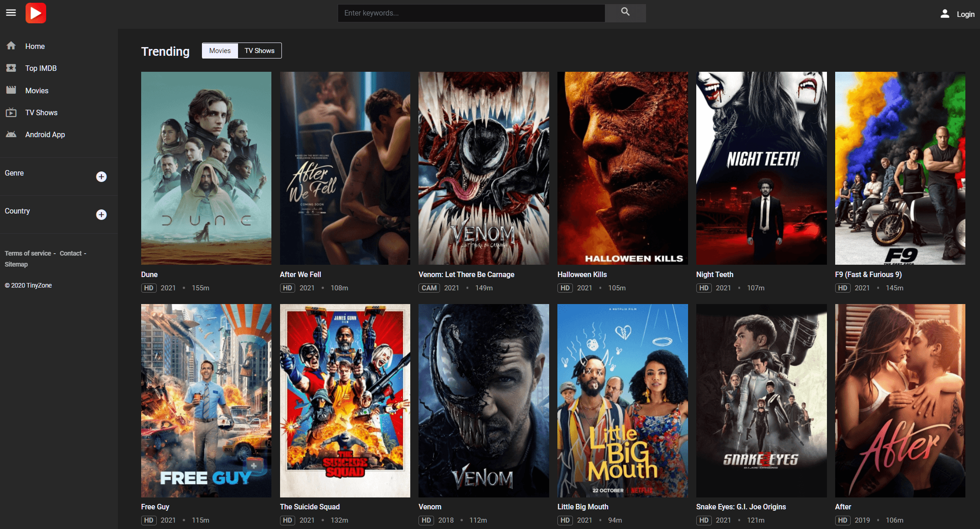Viewport: 980px width, 529px height.
Task: Click the user profile icon
Action: coord(945,14)
